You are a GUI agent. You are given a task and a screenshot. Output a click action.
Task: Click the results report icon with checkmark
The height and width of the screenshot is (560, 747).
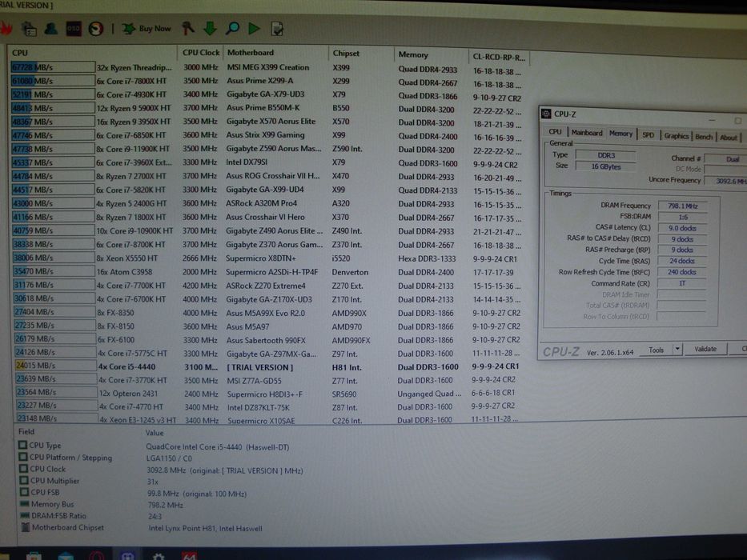277,29
